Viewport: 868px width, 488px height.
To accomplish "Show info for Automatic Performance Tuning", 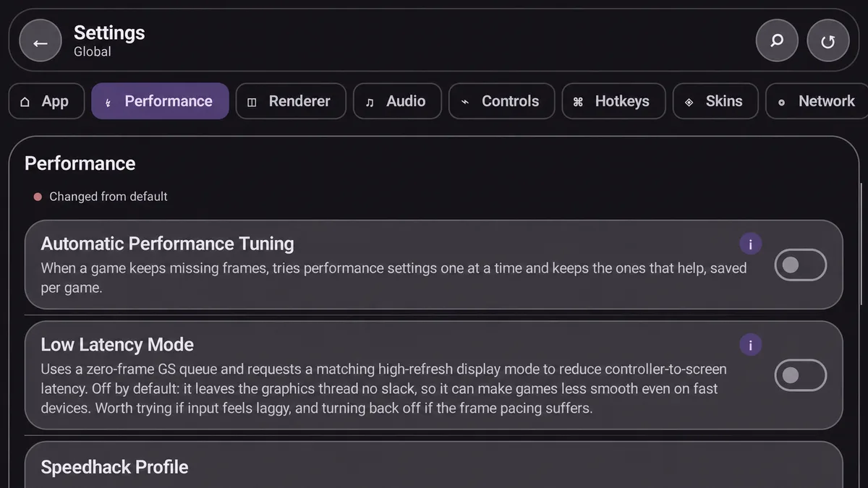I will tap(750, 244).
